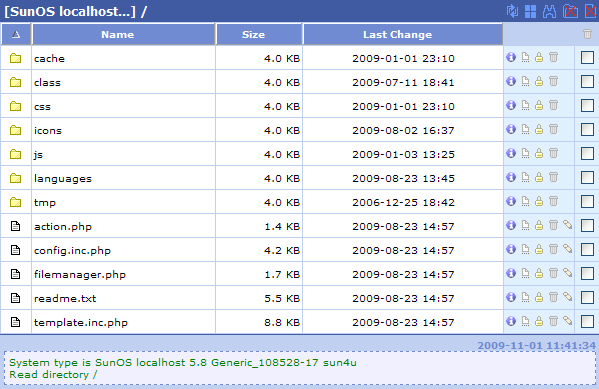Open the template.inc.php file name
The width and height of the screenshot is (599, 389).
coord(81,323)
